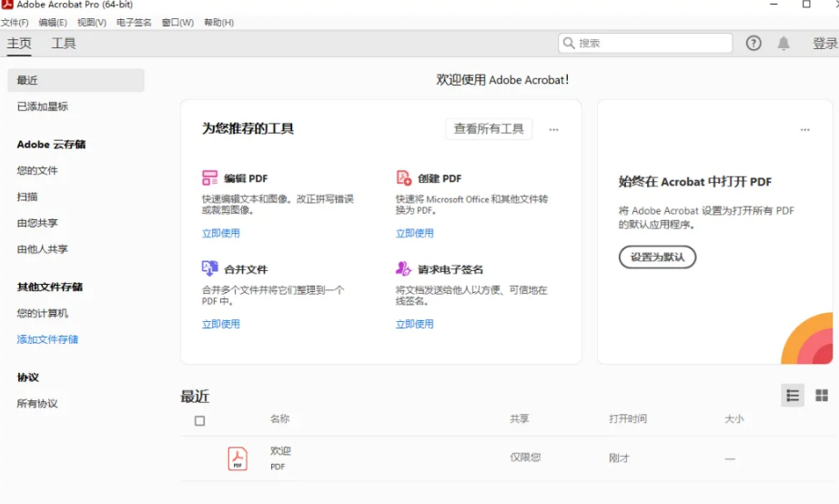This screenshot has height=504, width=839.
Task: Switch recent files to list view
Action: point(793,396)
